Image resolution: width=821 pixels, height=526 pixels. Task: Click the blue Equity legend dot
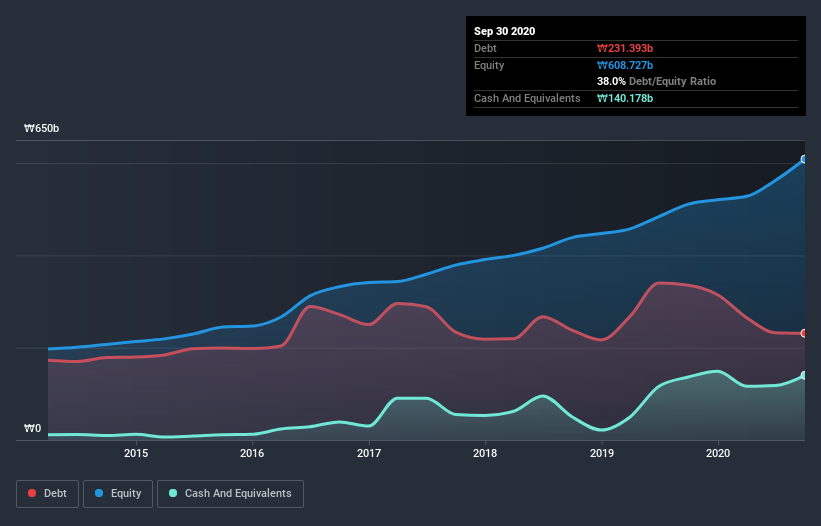99,493
